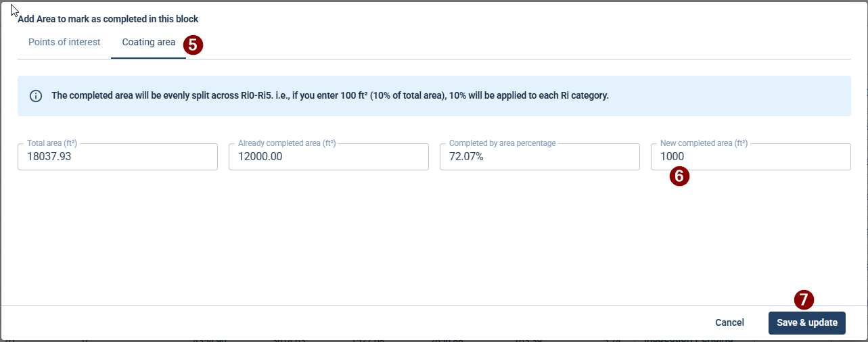The image size is (868, 342).
Task: Switch to the Points of interest tab
Action: click(64, 43)
